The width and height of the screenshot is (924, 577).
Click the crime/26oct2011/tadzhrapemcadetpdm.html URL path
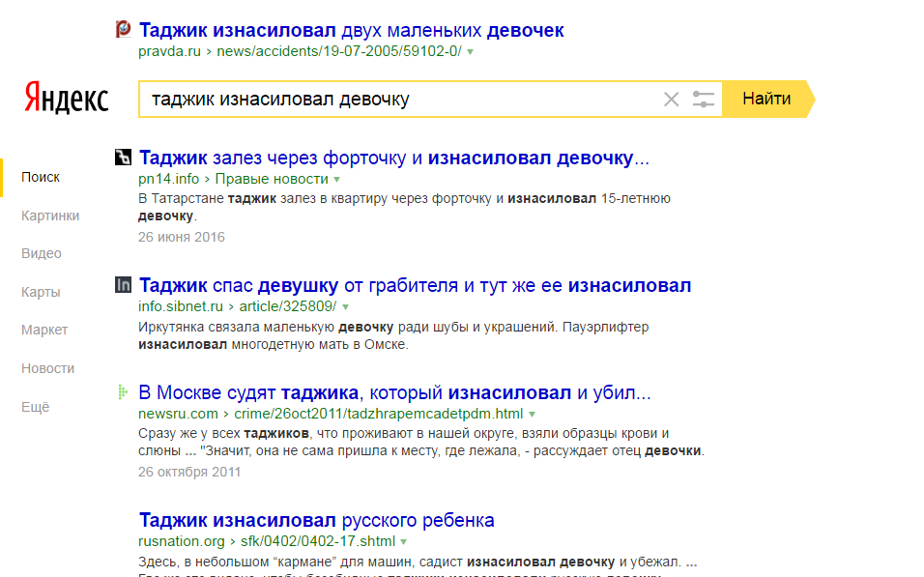coord(378,414)
